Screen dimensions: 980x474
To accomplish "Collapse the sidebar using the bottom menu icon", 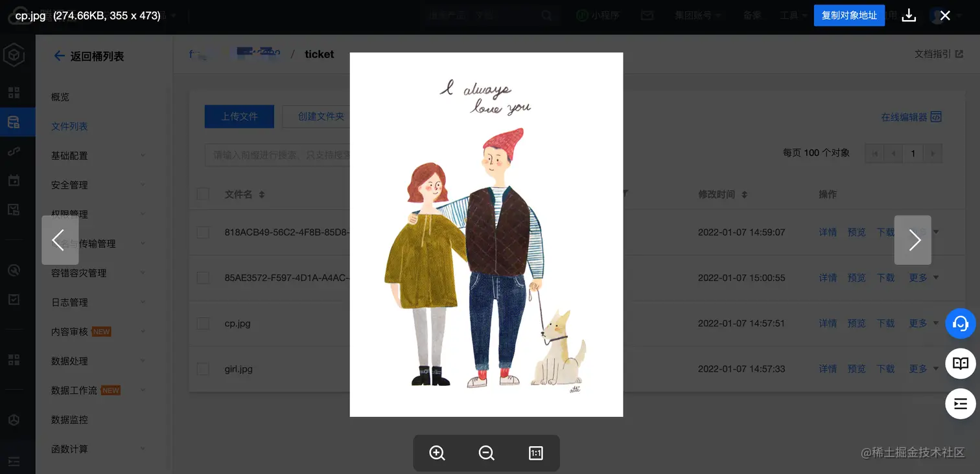I will tap(14, 462).
